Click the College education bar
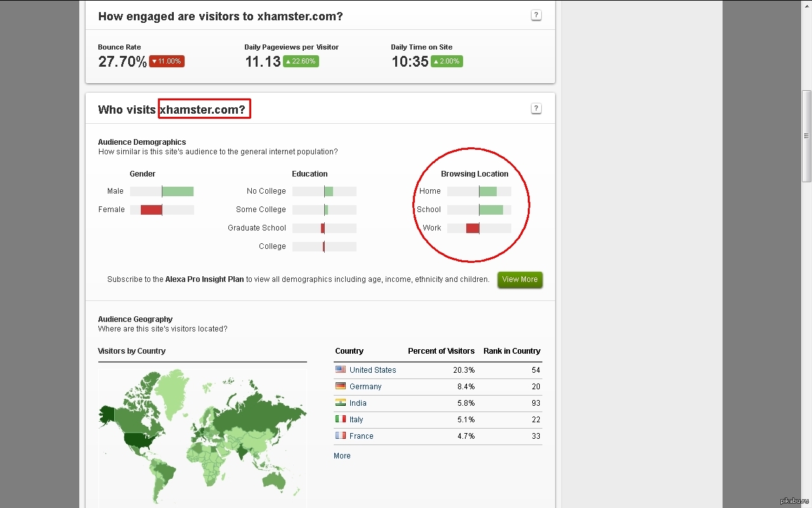This screenshot has height=508, width=812. [324, 246]
